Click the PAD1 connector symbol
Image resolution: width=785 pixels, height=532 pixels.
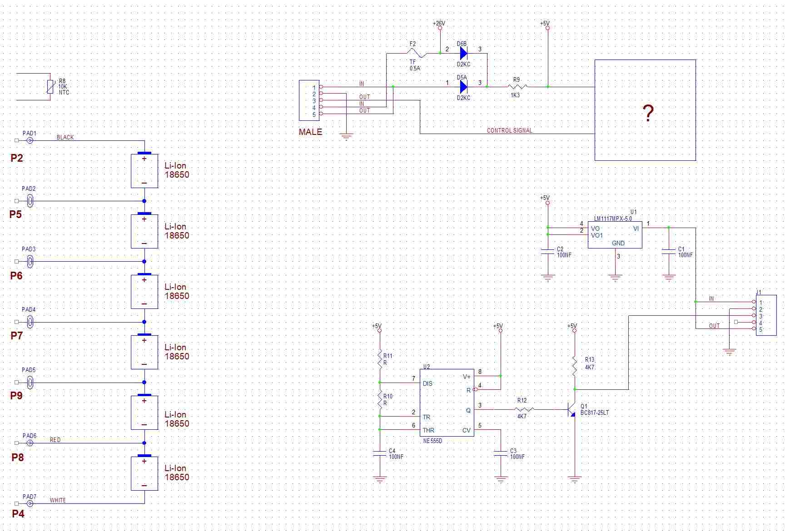pos(30,140)
